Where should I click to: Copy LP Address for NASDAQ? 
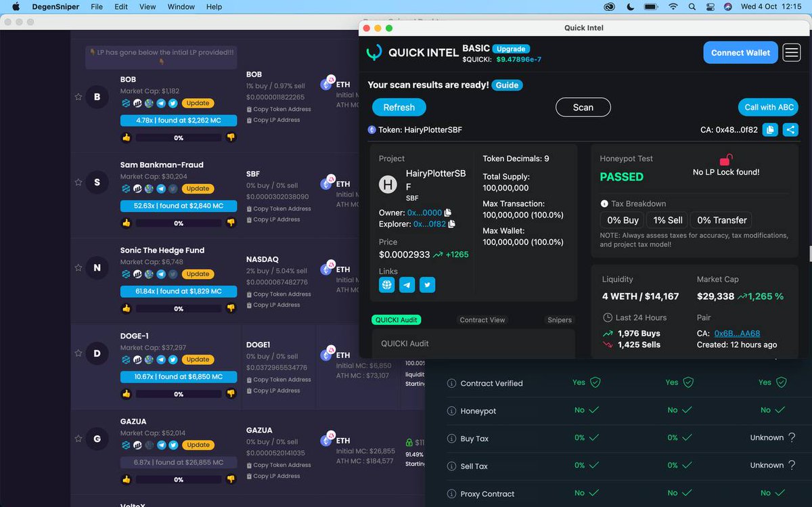coord(273,305)
